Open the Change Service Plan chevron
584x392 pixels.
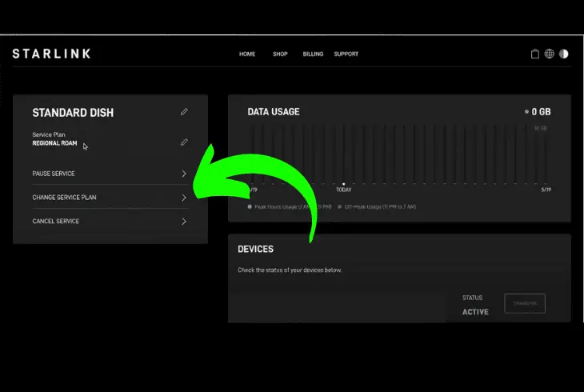coord(184,198)
